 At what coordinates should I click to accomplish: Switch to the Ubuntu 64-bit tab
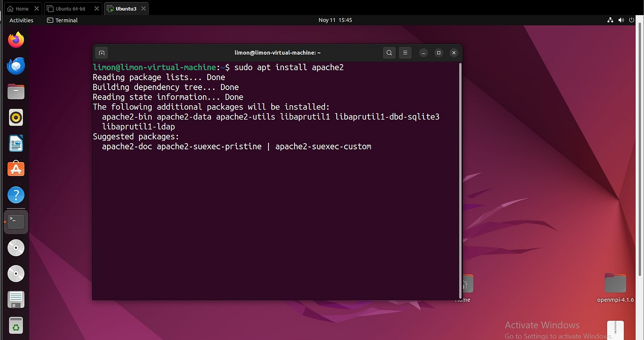tap(70, 8)
